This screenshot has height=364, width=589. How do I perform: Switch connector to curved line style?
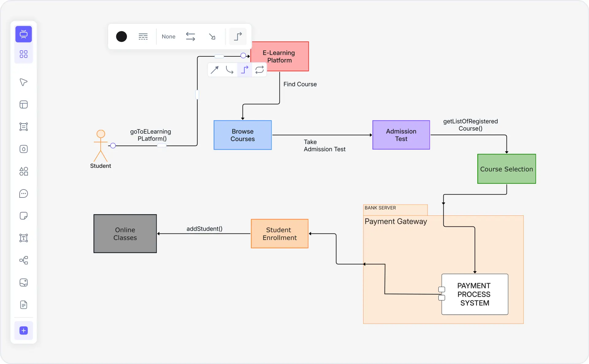(230, 70)
